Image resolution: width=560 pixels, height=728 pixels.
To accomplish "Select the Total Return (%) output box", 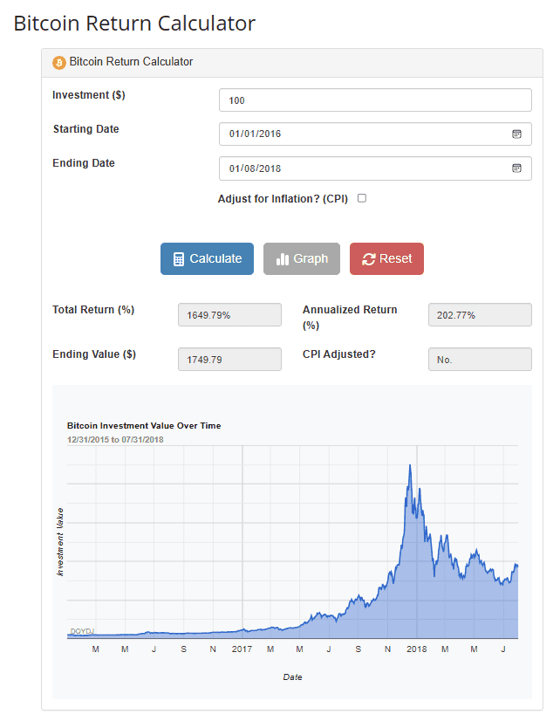I will (x=229, y=315).
